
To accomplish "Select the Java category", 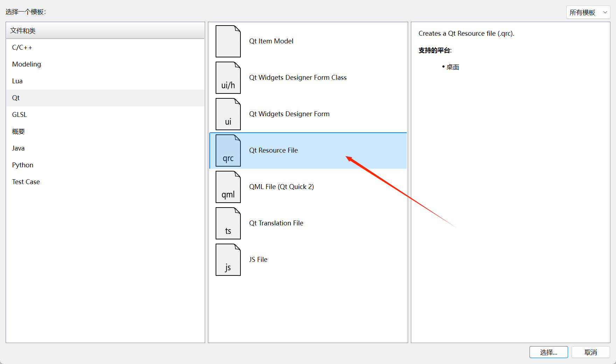I will tap(105, 148).
